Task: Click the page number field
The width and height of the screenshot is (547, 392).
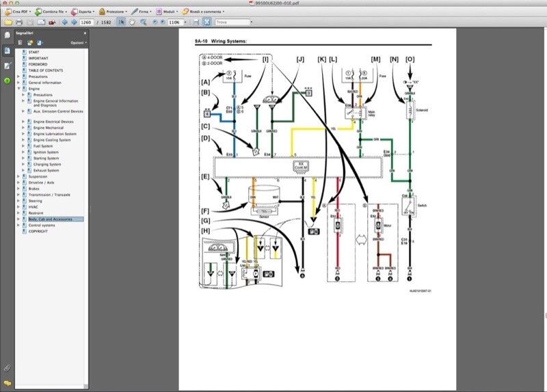Action: click(x=86, y=22)
